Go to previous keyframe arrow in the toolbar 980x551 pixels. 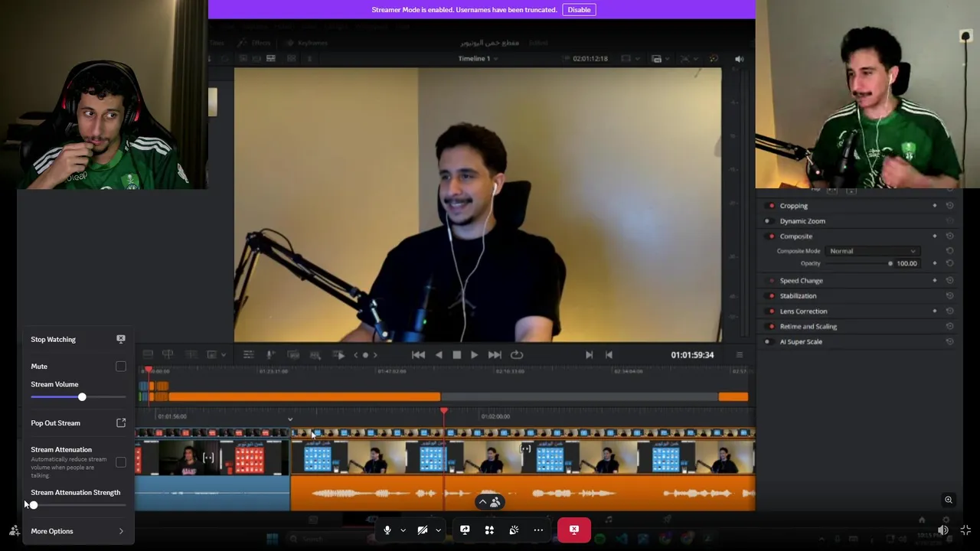pyautogui.click(x=355, y=355)
